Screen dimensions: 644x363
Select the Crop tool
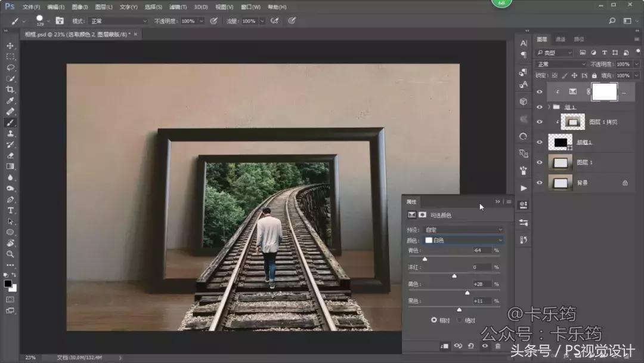click(10, 90)
